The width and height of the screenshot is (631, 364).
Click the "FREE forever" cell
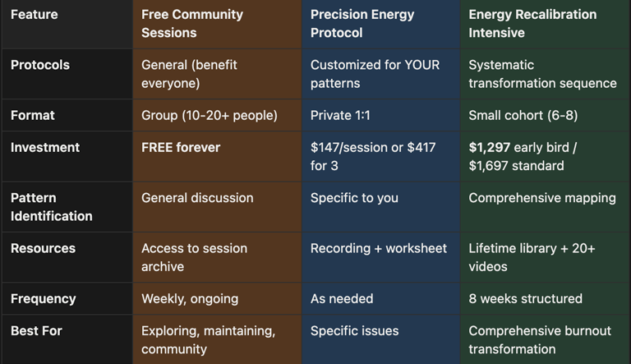point(181,148)
